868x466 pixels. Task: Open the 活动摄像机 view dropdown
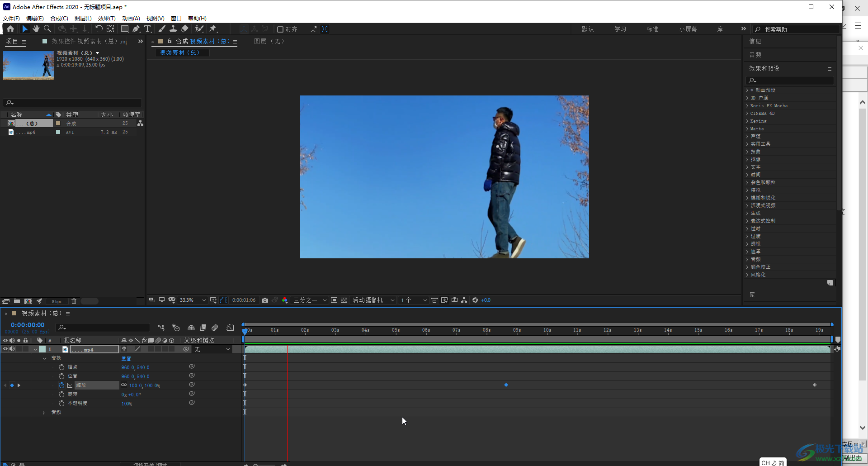tap(373, 300)
